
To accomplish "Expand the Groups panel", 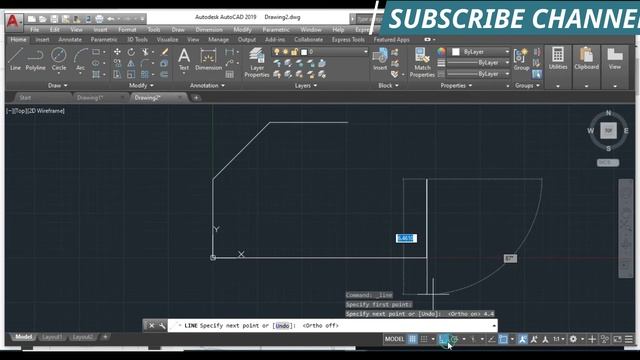I will tap(527, 85).
